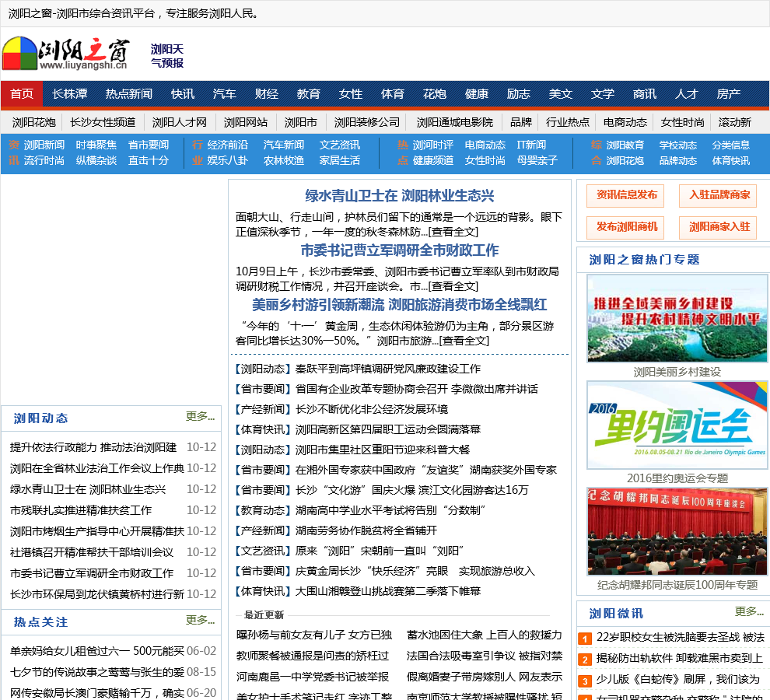The image size is (770, 700).
Task: Click the orange rank 3 badge
Action: coord(586,681)
